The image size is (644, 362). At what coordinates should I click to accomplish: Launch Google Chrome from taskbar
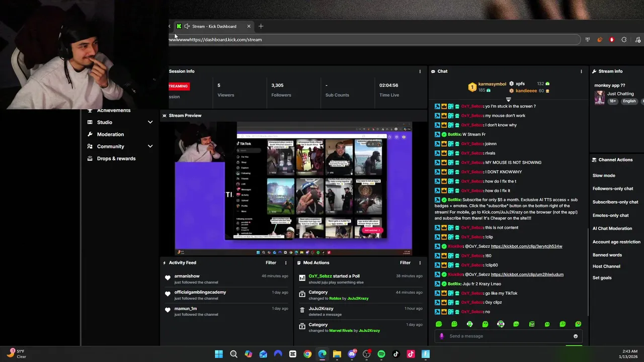point(307,354)
